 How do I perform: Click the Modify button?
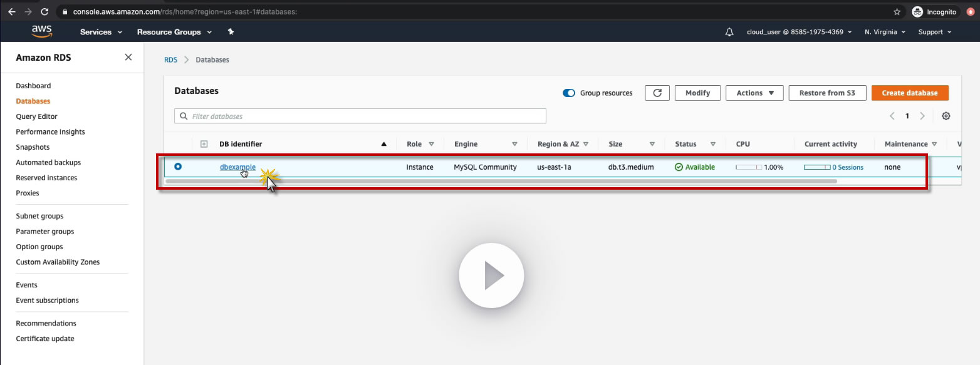pos(697,93)
